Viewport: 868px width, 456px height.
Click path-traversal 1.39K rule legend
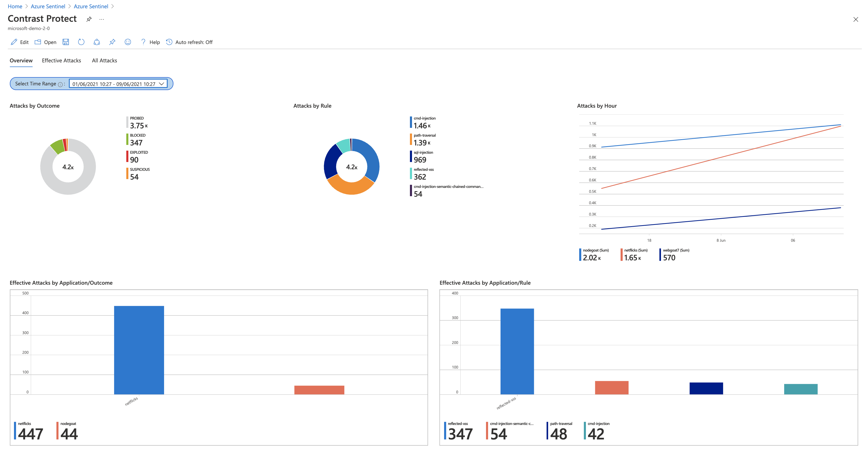click(423, 140)
